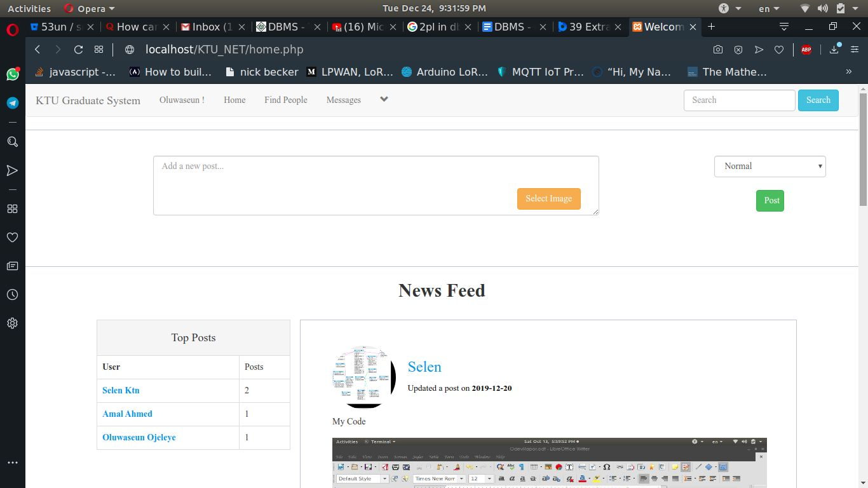Open personal news icon in sidebar
The height and width of the screenshot is (488, 868).
12,266
